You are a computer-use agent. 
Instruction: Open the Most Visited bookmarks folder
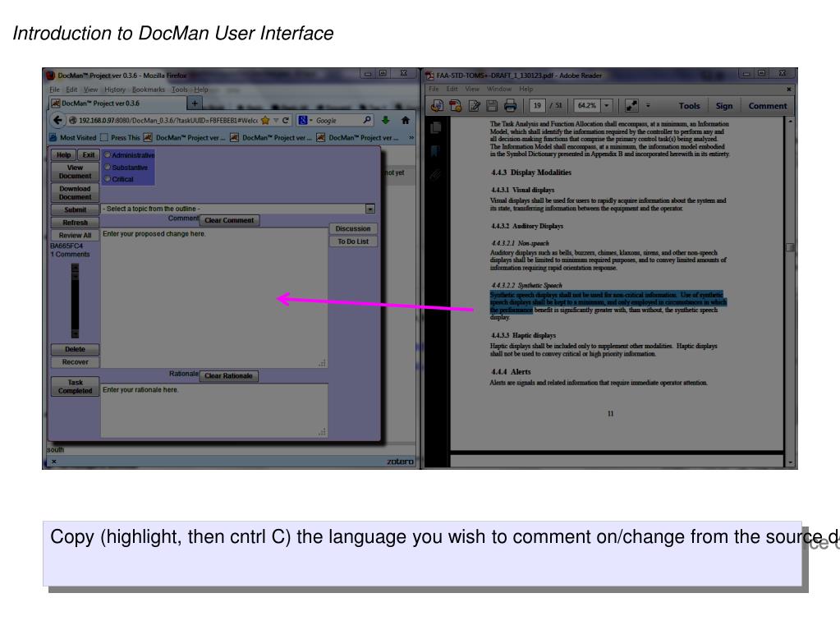(73, 138)
